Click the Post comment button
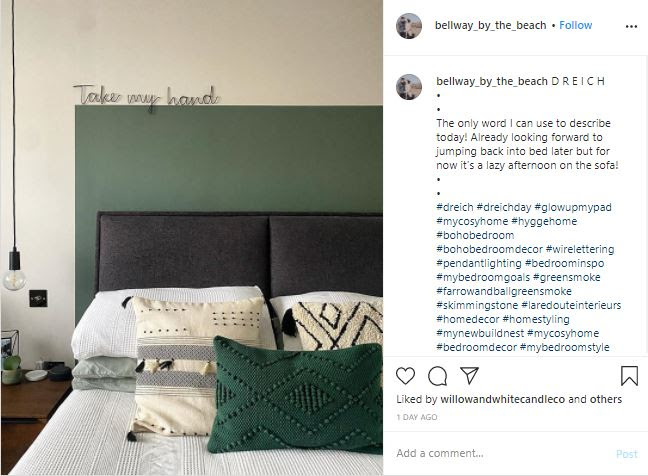The image size is (648, 476). click(x=627, y=454)
